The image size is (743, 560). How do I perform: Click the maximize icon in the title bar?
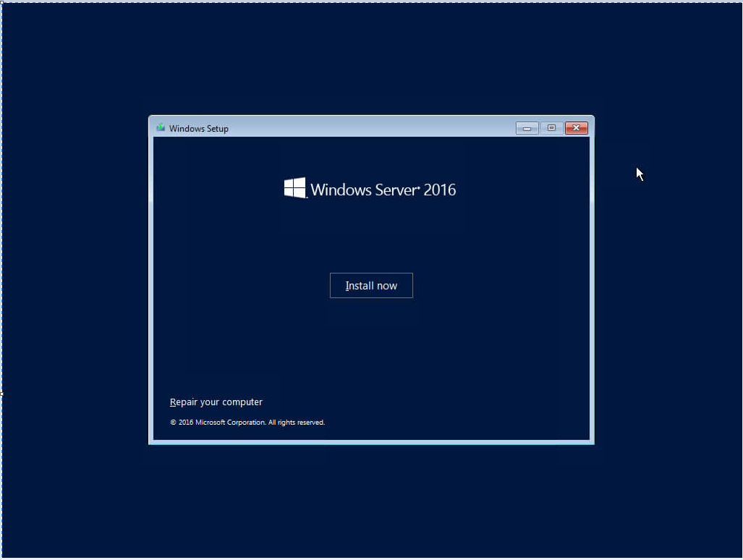[551, 127]
